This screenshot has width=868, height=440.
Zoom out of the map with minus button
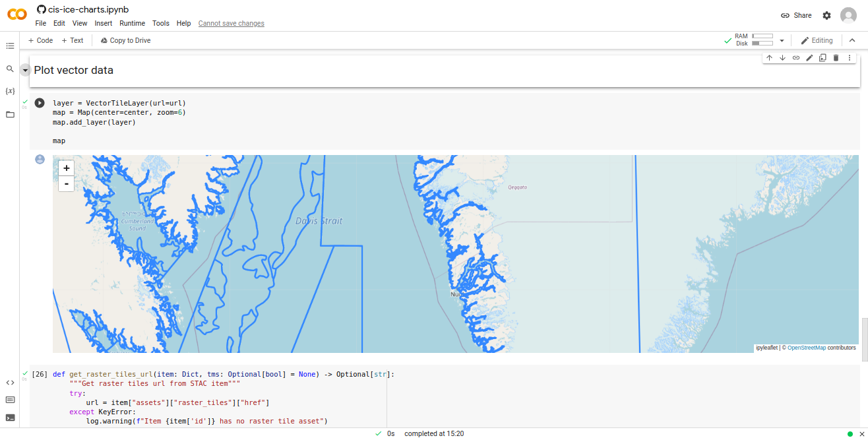pyautogui.click(x=67, y=184)
